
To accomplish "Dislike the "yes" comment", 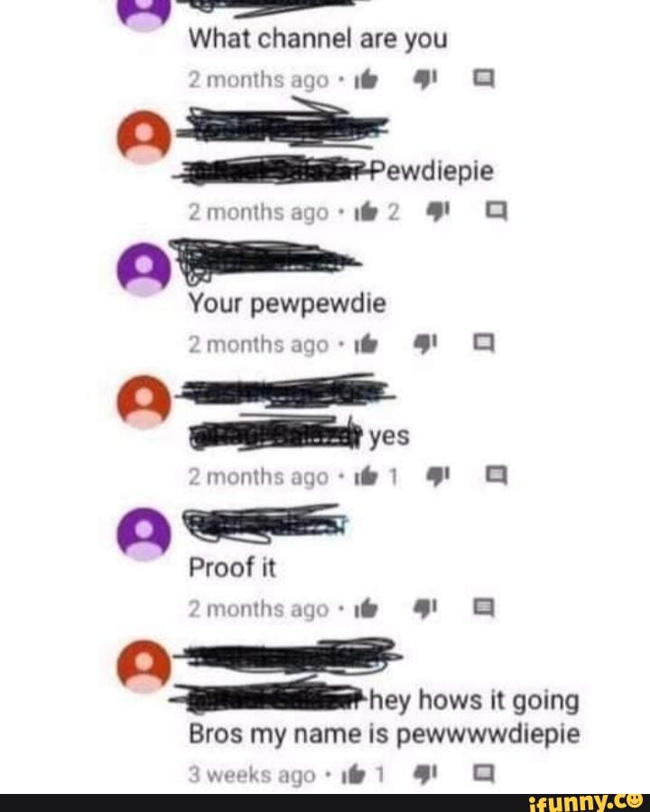I will pos(438,475).
